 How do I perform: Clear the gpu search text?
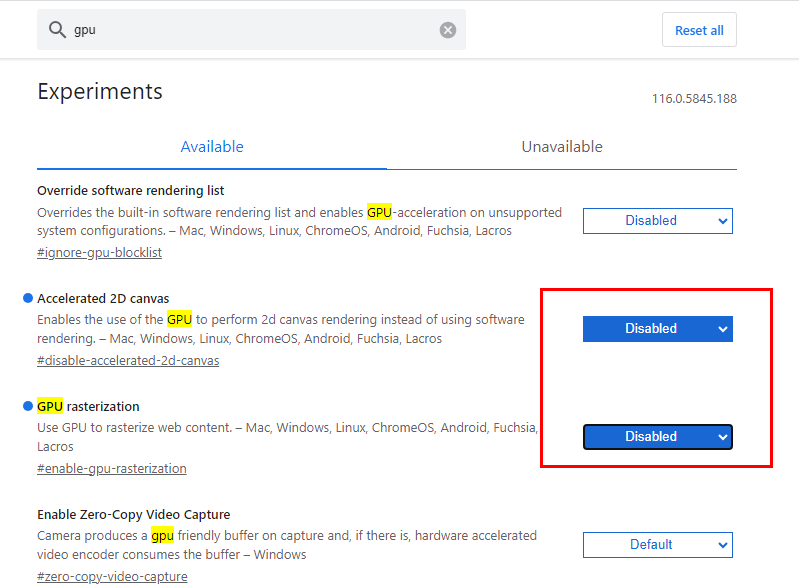click(x=448, y=30)
